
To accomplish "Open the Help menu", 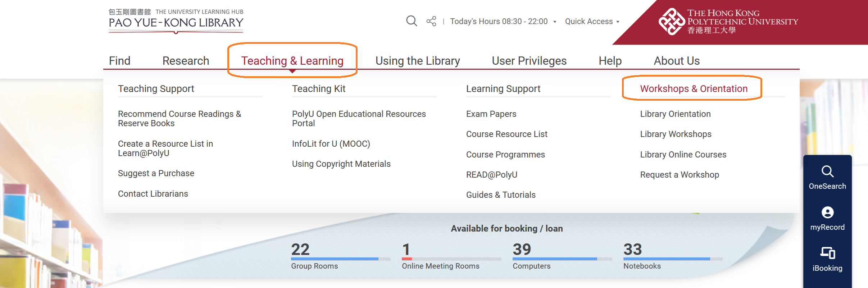I will pyautogui.click(x=610, y=61).
